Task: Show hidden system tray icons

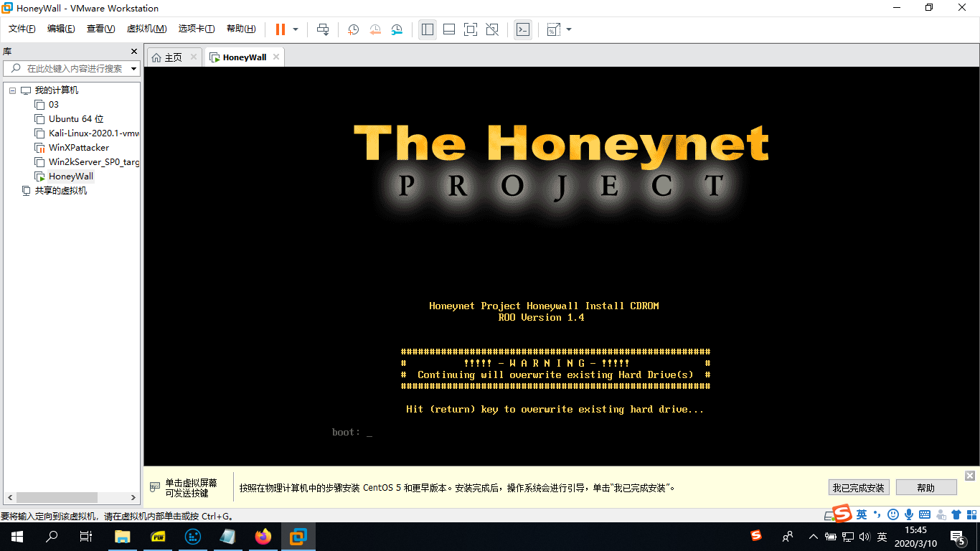Action: click(813, 537)
